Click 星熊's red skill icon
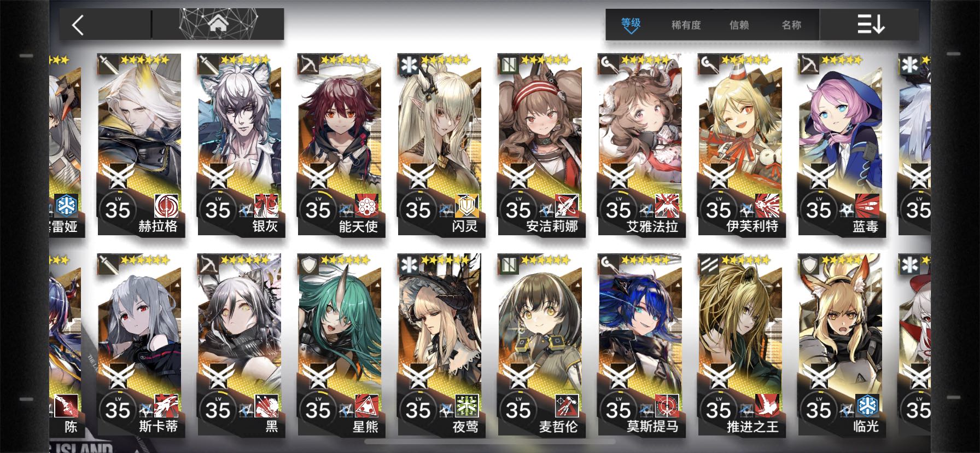Viewport: 980px width, 453px height. pyautogui.click(x=367, y=406)
